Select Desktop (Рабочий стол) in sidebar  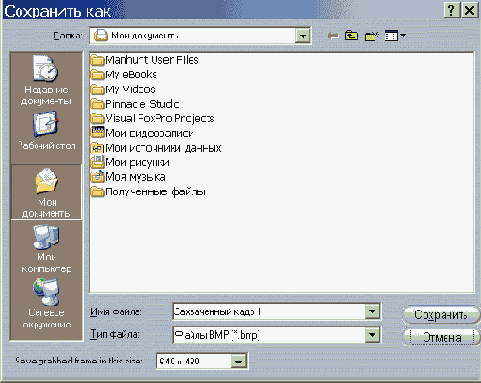(x=46, y=131)
